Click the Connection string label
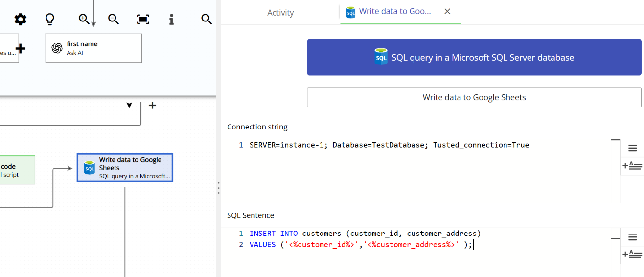 point(257,127)
